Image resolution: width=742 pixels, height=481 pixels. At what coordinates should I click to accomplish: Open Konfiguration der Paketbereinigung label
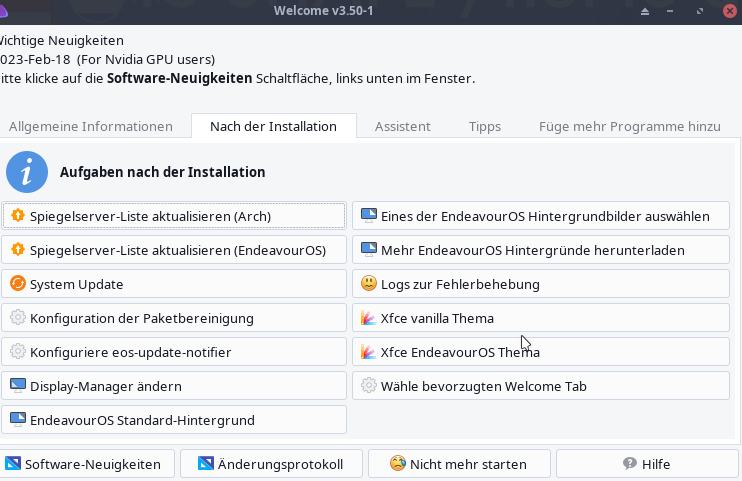[142, 319]
